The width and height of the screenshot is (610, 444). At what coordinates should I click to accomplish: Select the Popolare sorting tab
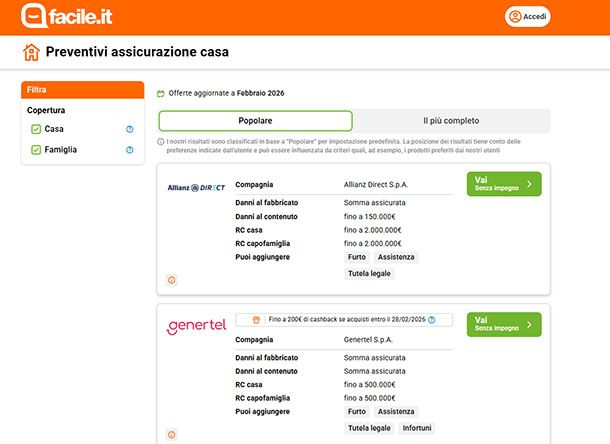pos(255,120)
